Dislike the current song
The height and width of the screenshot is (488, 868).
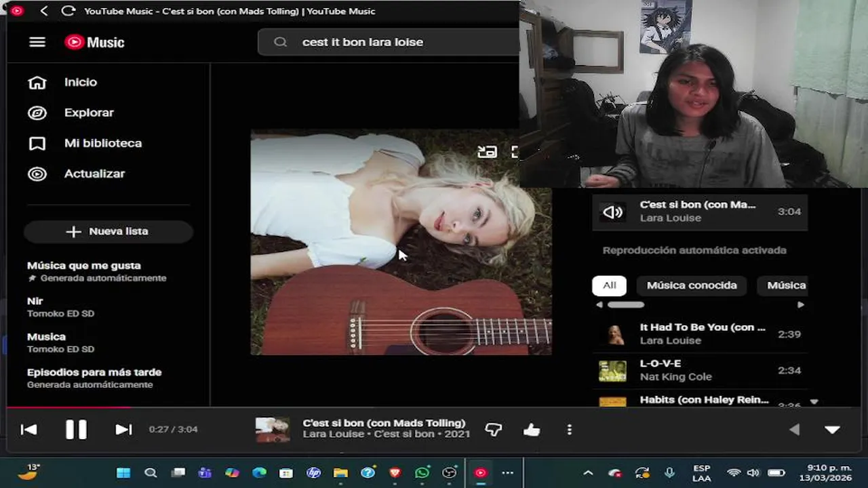494,430
